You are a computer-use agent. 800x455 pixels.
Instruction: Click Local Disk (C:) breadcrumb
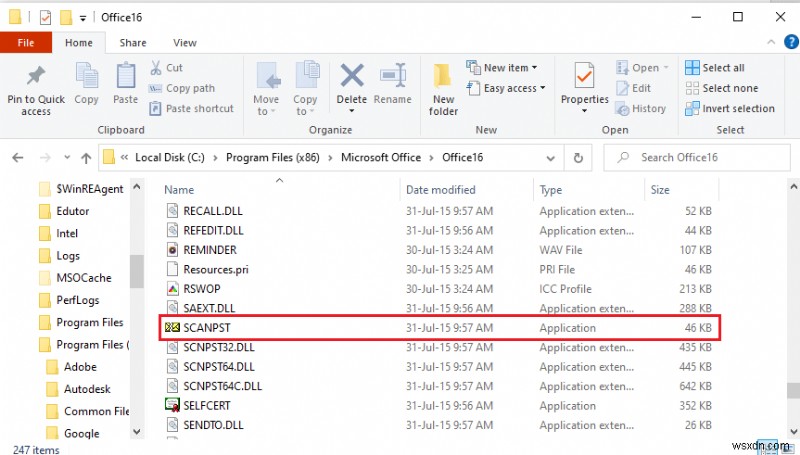(169, 158)
